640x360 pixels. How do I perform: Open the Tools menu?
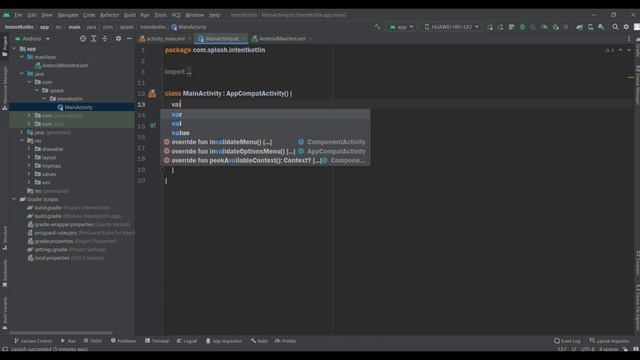(x=160, y=15)
